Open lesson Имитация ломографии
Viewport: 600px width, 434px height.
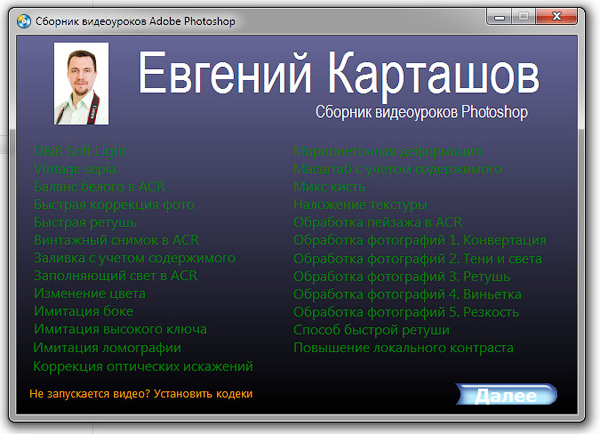tap(107, 348)
